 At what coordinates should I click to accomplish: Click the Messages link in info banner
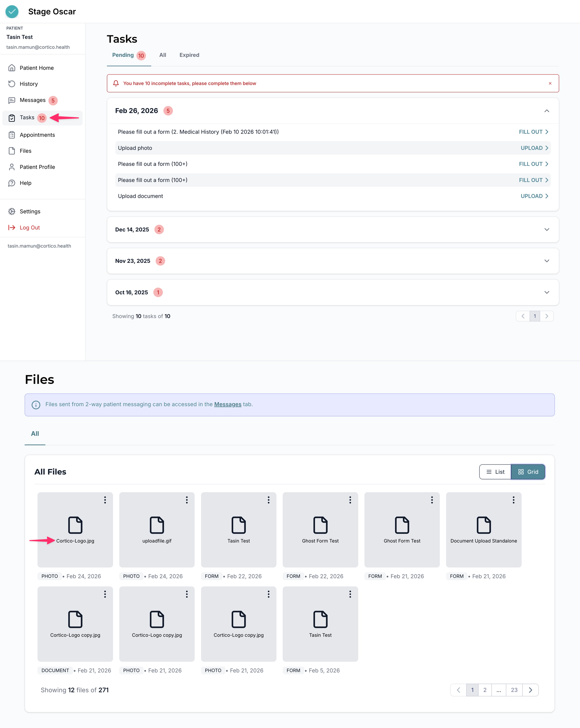point(228,404)
